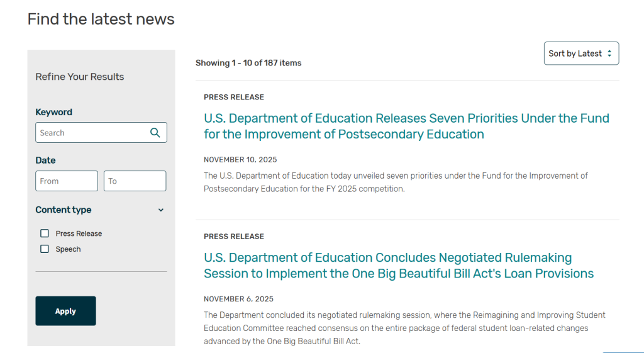
Task: Click the Keyword label
Action: point(54,112)
